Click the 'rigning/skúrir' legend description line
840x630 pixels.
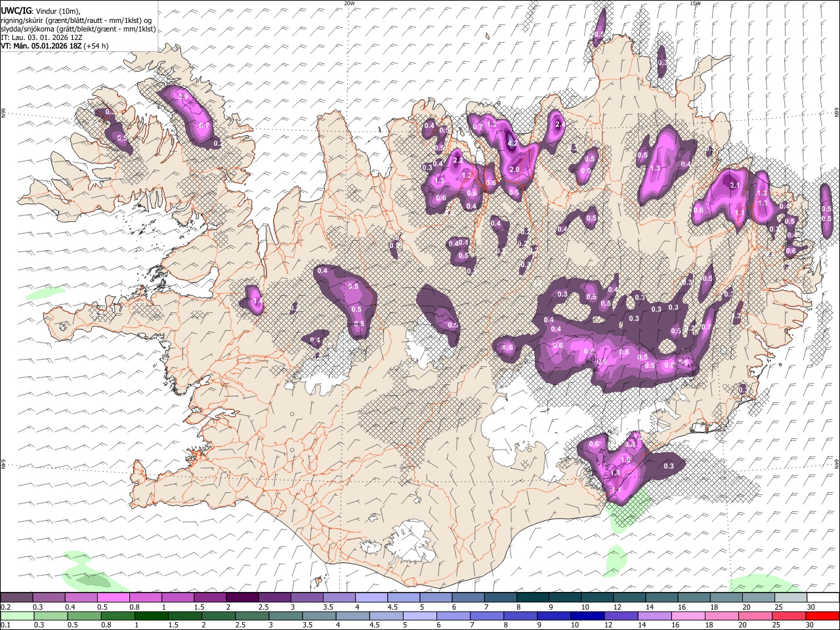[77, 20]
